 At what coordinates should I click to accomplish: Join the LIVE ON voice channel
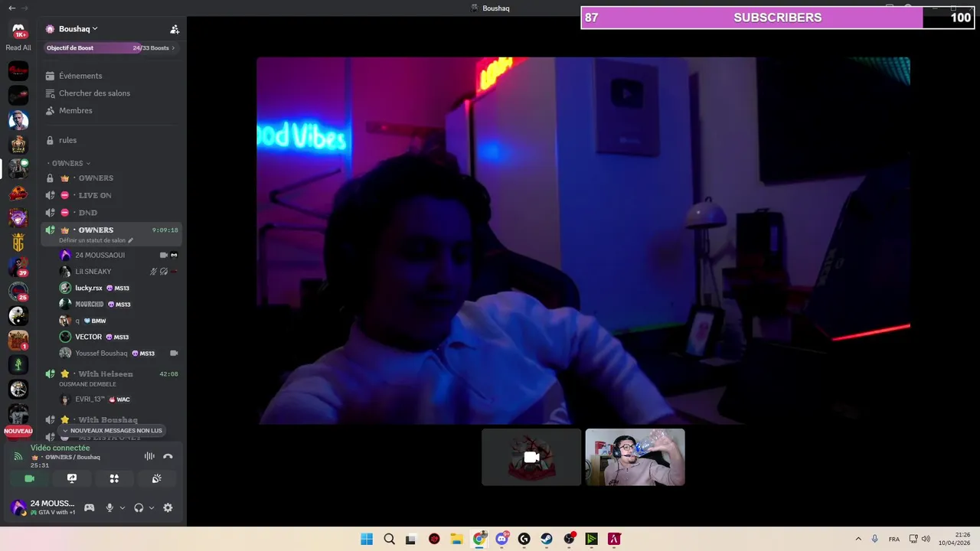[111, 195]
